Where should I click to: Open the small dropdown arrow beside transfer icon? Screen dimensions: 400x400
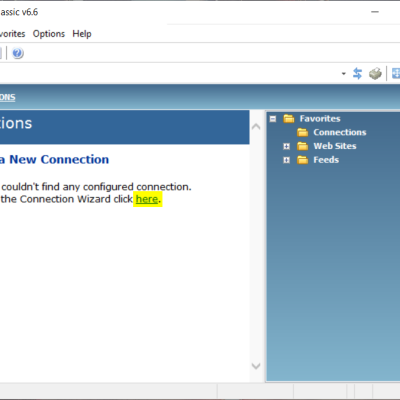[344, 74]
